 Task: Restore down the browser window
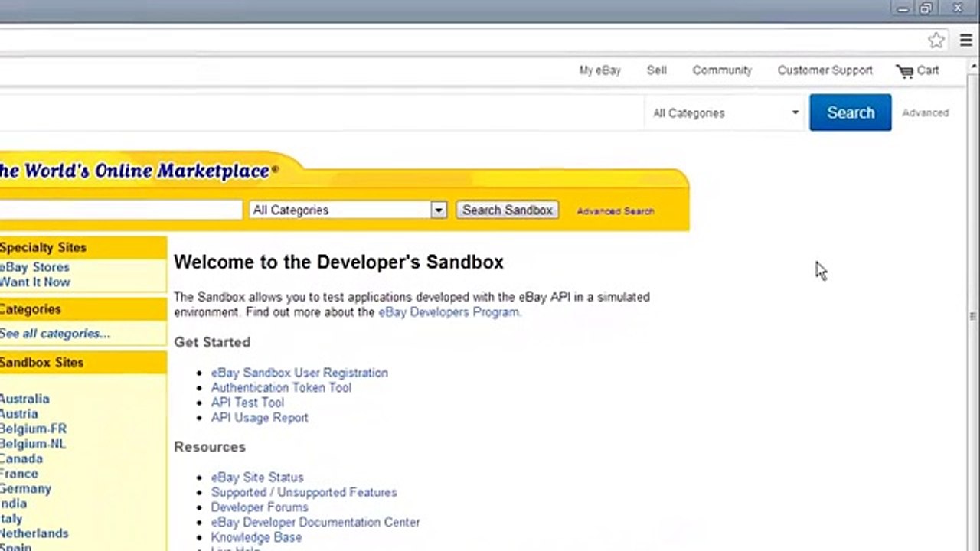coord(926,8)
